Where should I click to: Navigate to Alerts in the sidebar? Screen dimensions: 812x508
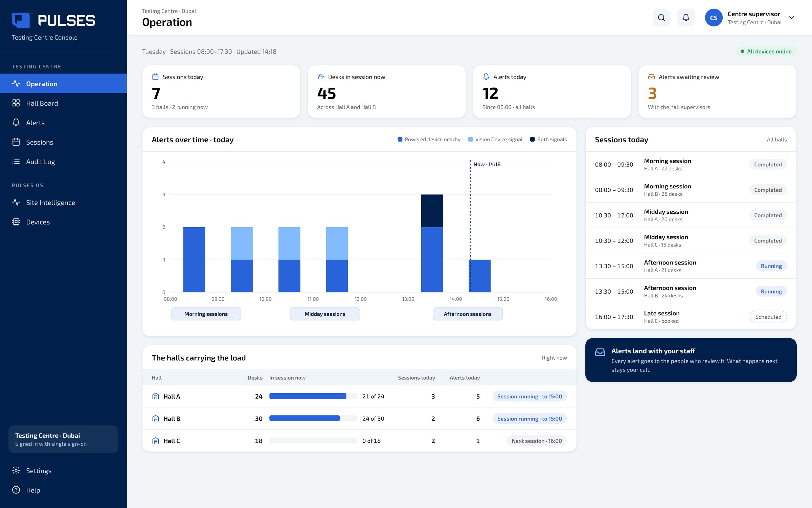click(64, 123)
